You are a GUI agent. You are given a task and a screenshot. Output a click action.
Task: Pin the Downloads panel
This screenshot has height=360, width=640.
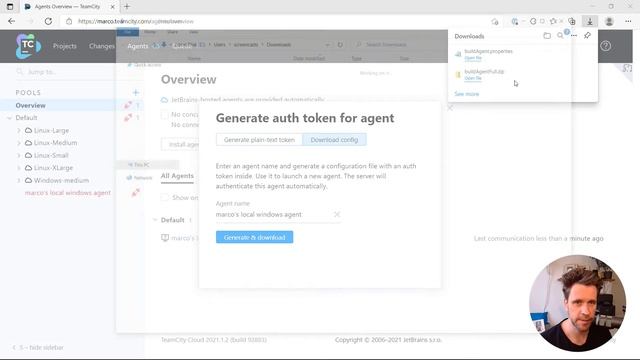pyautogui.click(x=587, y=36)
